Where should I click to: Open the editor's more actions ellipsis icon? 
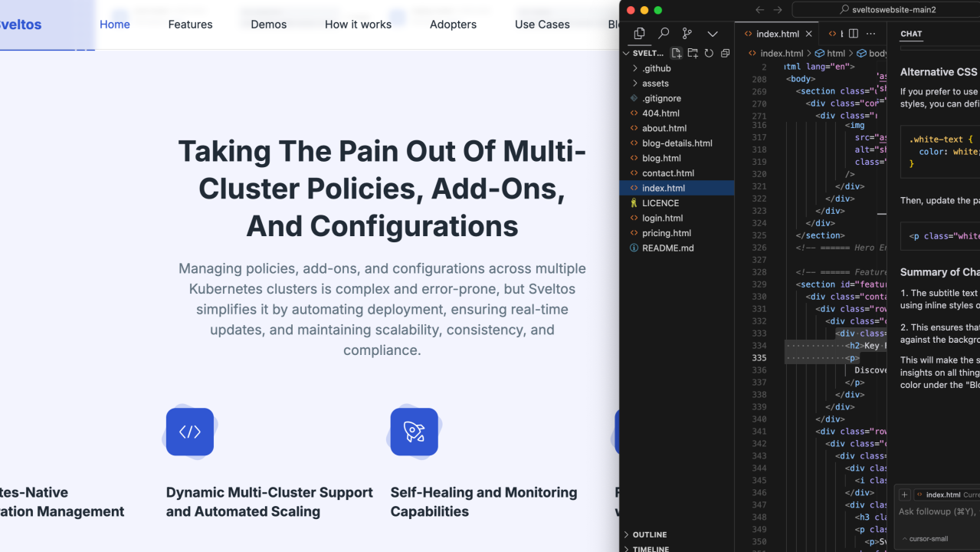click(x=870, y=34)
